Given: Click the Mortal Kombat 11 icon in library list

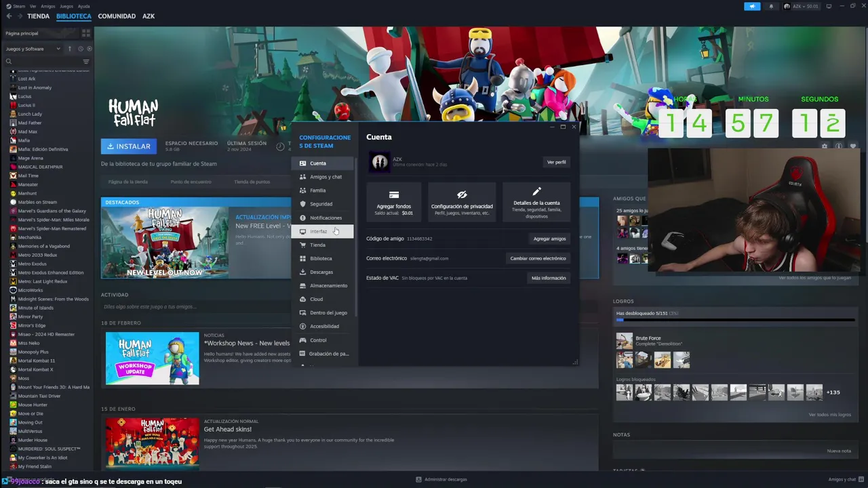Looking at the screenshot, I should point(13,361).
